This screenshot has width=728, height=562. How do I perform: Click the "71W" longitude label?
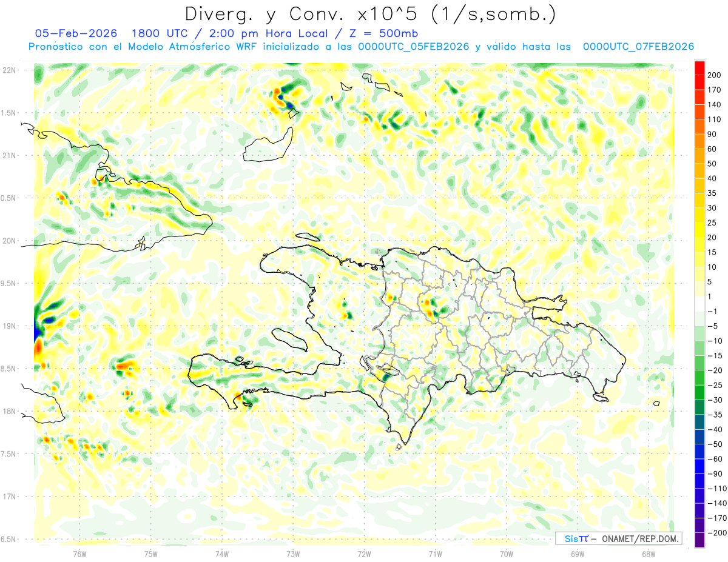pyautogui.click(x=435, y=553)
